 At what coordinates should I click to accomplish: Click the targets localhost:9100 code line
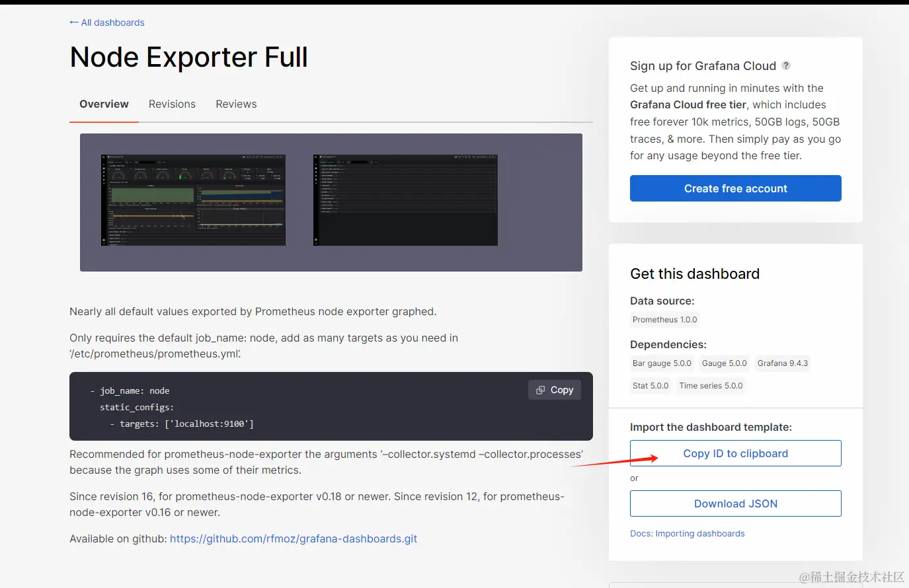[x=182, y=424]
